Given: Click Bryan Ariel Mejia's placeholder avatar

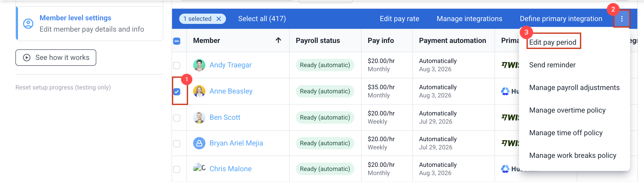Looking at the screenshot, I should [199, 143].
